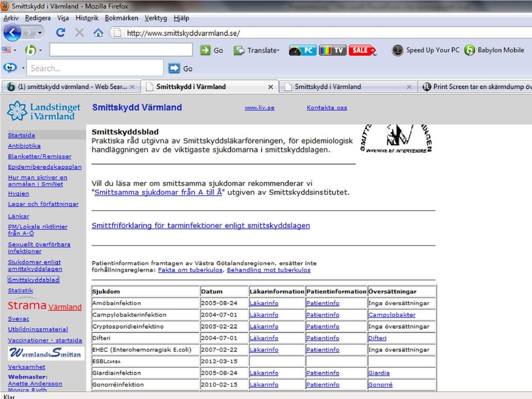Screen dimensions: 532x399
Task: Open Babylon Mobile toolbar icon
Action: 469,50
